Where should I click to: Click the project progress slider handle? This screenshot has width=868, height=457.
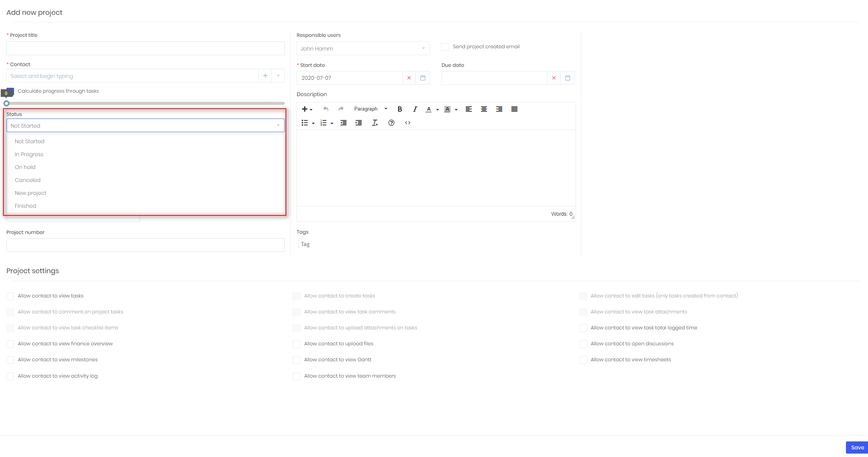pyautogui.click(x=6, y=103)
